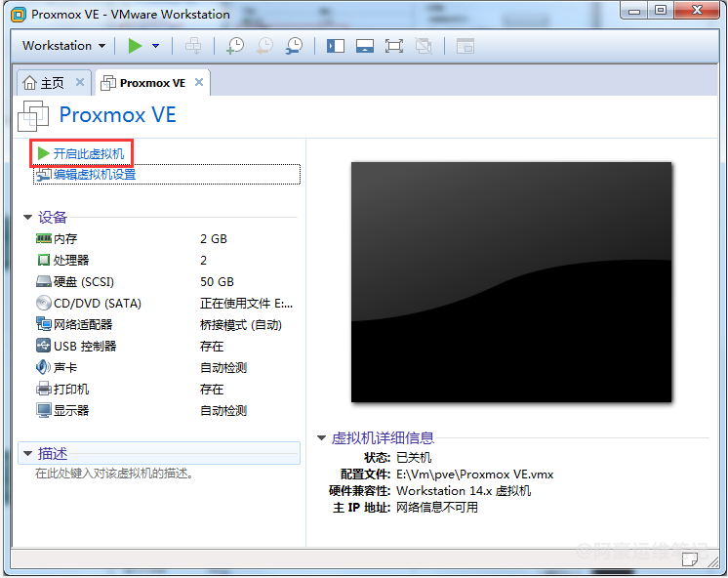Click Send Ctrl+Alt+Del toolbar icon
Screen dimensions: 728x578
click(192, 46)
